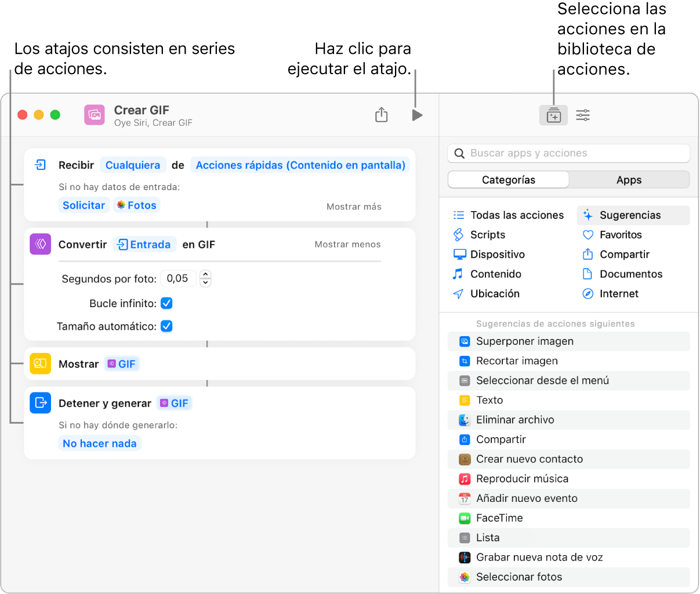Select the Dispositivo category icon
Image resolution: width=700 pixels, height=594 pixels.
click(459, 254)
